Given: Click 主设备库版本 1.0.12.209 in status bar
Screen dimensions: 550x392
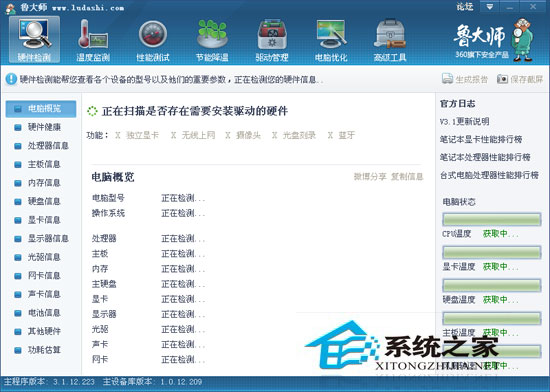Looking at the screenshot, I should (x=153, y=382).
